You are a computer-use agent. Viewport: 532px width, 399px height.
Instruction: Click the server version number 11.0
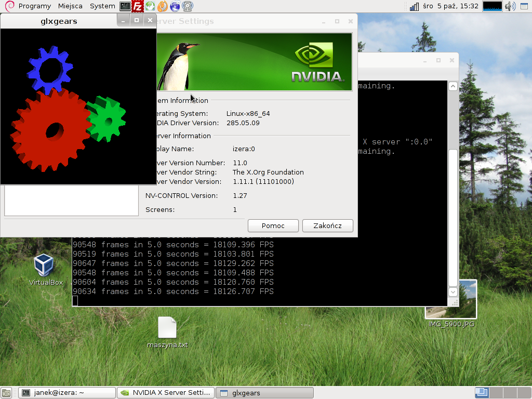click(240, 163)
